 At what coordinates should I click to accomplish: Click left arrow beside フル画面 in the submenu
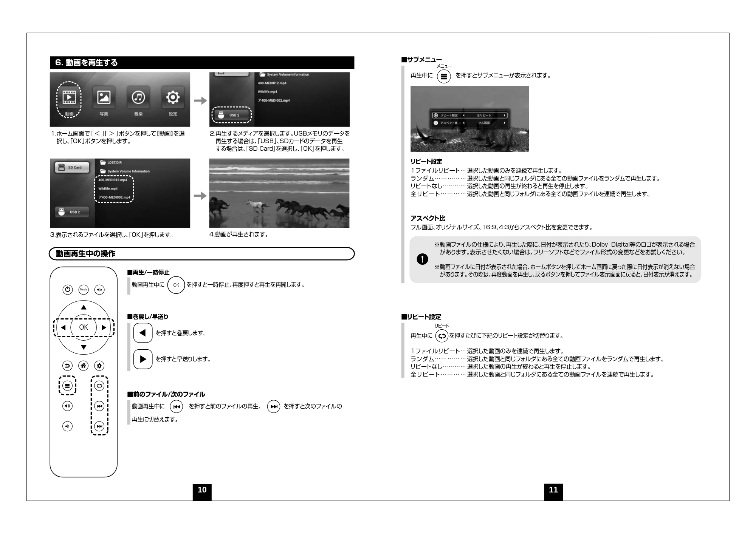tap(464, 123)
